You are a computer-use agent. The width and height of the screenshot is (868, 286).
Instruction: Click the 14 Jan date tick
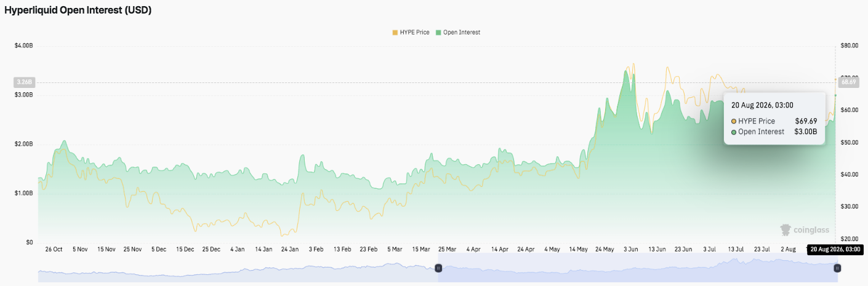click(x=263, y=249)
